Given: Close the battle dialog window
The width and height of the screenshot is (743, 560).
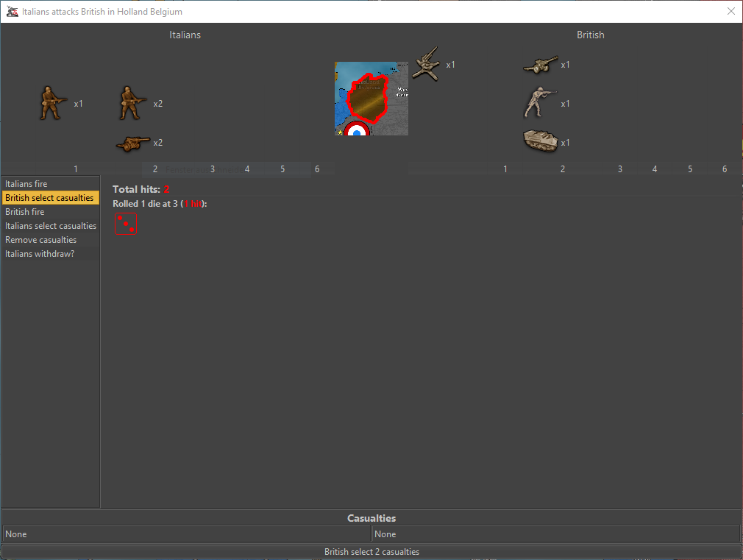Looking at the screenshot, I should (730, 11).
